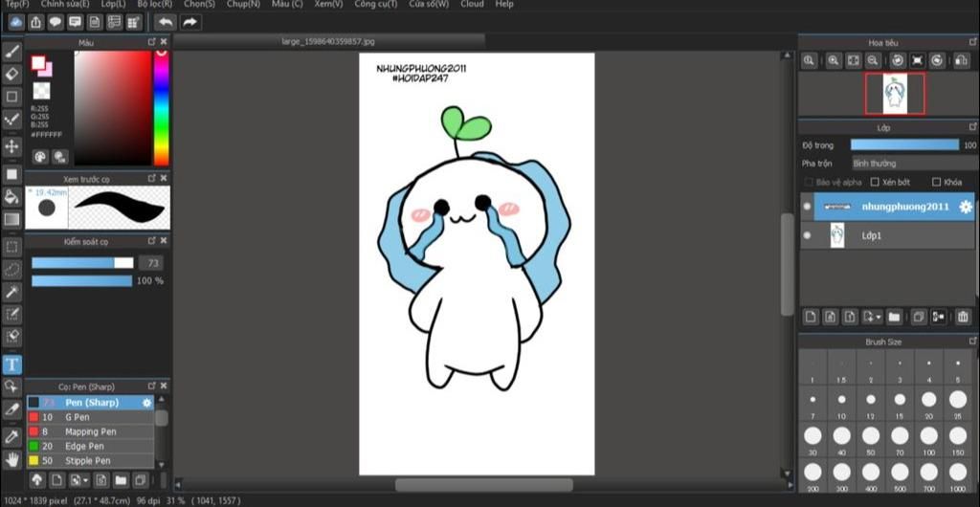Pick brush size 100 preset
This screenshot has height=507, width=980.
click(928, 440)
